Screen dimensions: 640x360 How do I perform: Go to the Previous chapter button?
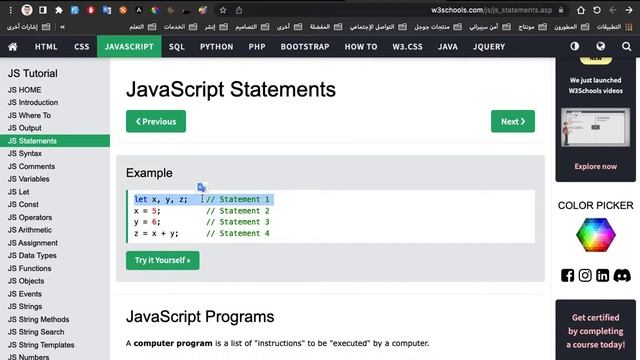(x=156, y=121)
